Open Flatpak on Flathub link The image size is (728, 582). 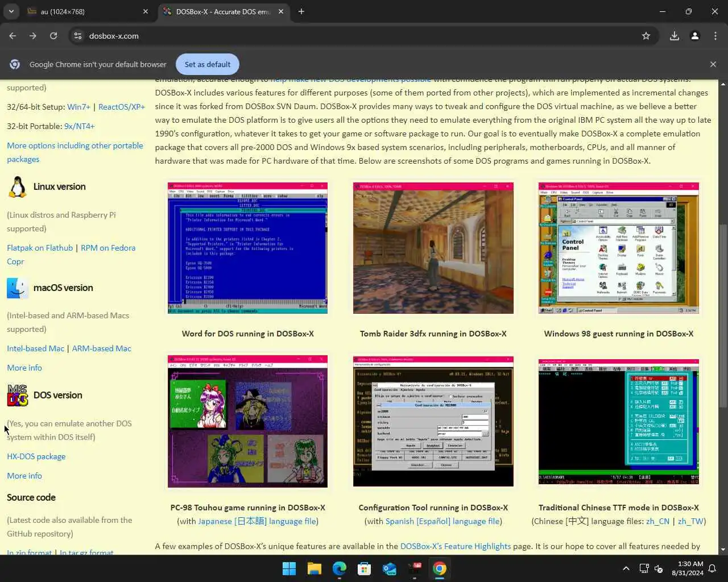click(40, 248)
